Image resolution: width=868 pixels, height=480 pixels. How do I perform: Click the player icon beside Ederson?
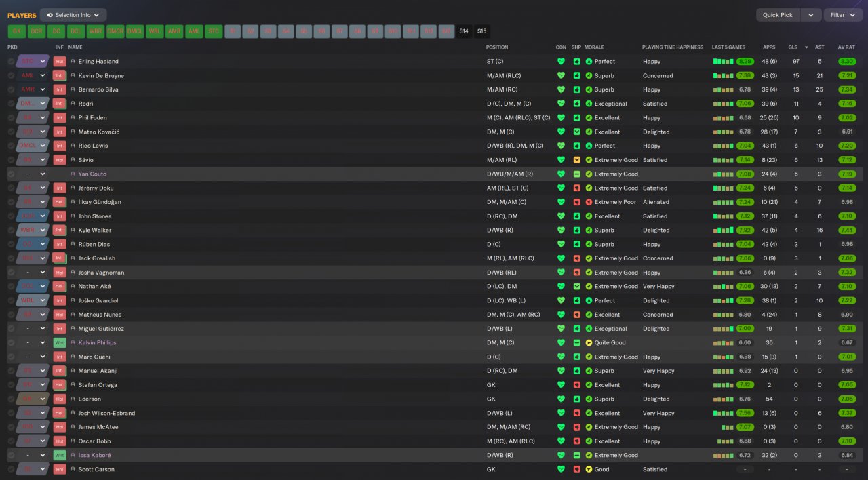[x=73, y=399]
